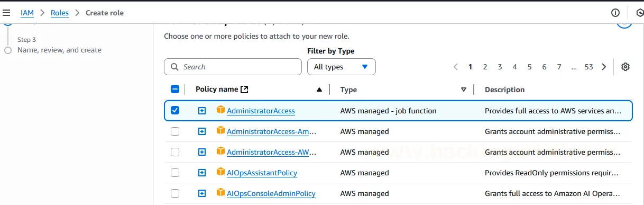Expand the AdministratorAccess policy details
This screenshot has width=644, height=205.
(x=201, y=111)
